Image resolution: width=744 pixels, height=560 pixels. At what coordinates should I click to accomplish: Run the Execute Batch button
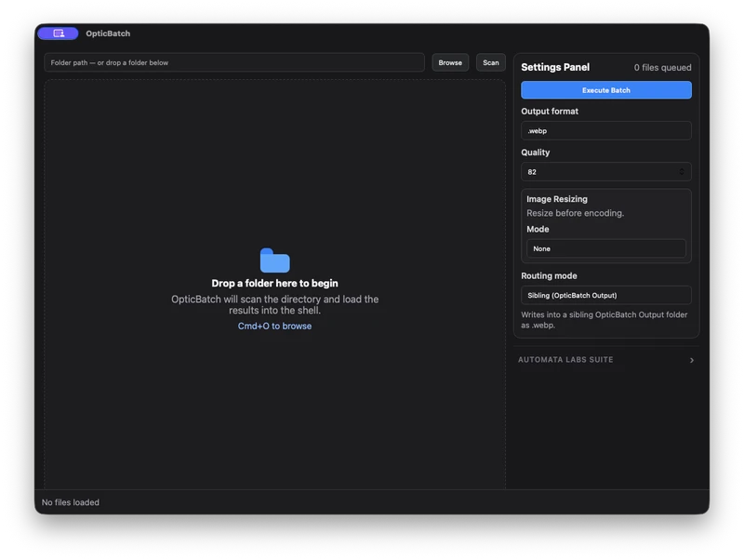[x=606, y=90]
